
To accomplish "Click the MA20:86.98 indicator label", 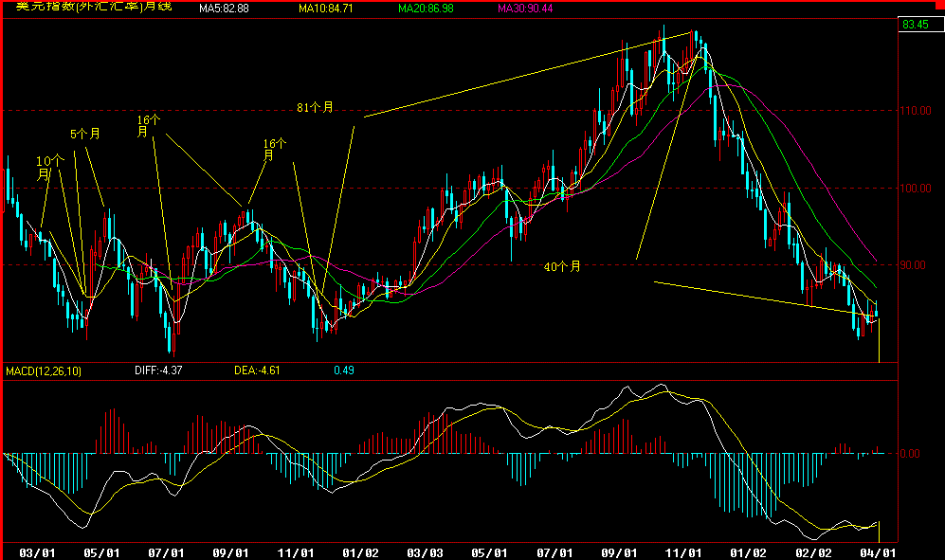I will click(427, 9).
